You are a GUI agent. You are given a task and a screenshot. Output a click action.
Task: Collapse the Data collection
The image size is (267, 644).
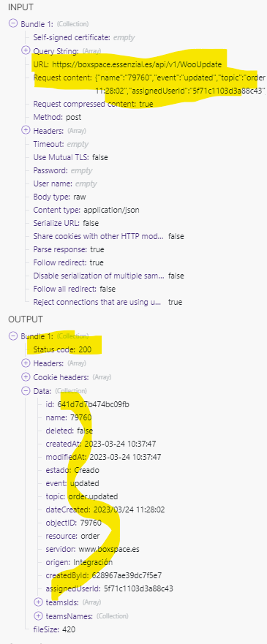coord(26,390)
